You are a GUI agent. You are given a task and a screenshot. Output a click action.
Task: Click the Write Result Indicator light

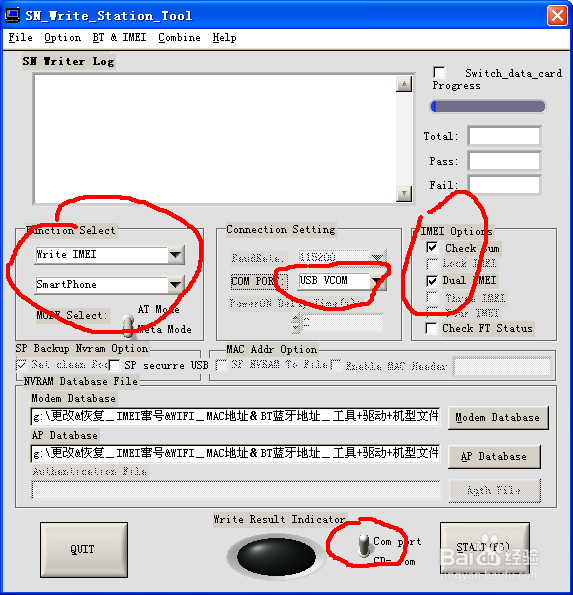277,557
